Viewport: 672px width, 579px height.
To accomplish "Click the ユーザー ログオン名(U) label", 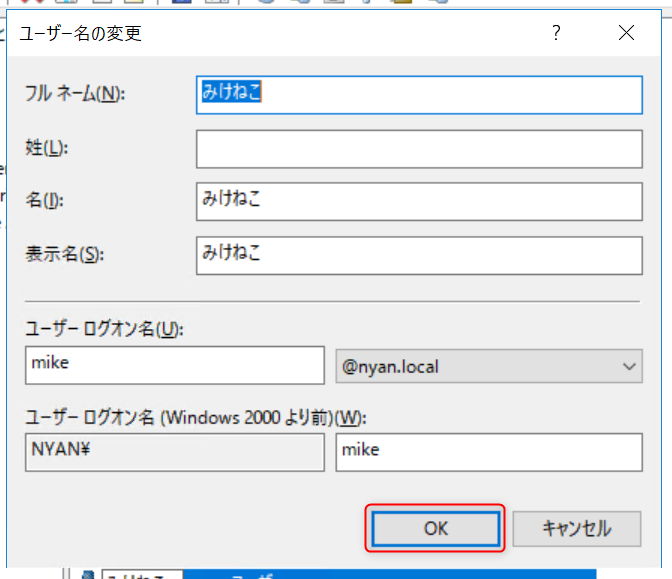I will pyautogui.click(x=105, y=329).
